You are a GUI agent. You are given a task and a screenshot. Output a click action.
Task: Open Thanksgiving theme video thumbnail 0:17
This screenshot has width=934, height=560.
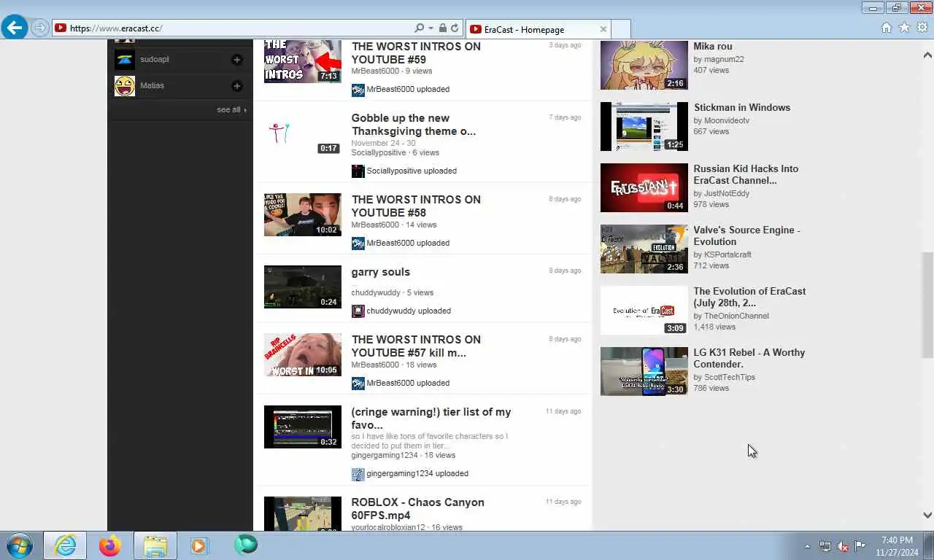tap(302, 133)
